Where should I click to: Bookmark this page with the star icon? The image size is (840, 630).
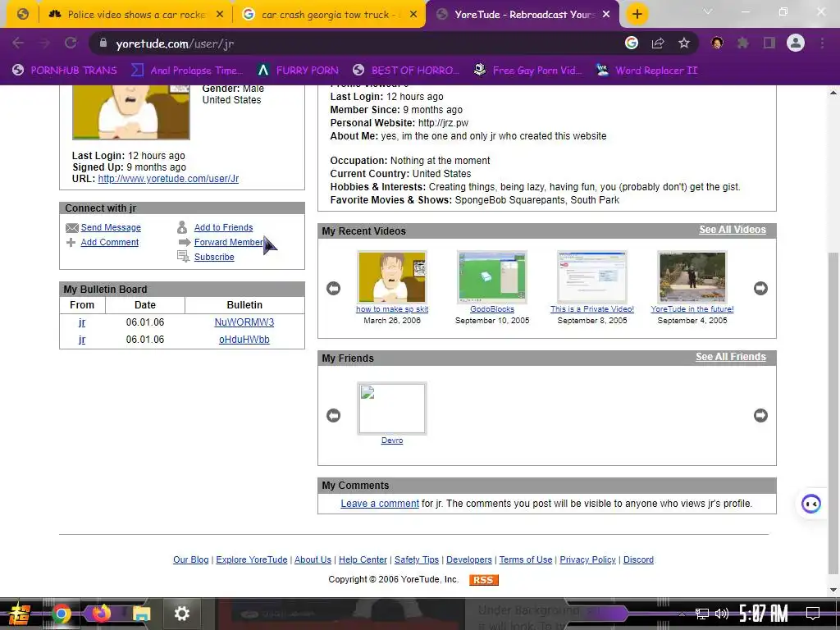pyautogui.click(x=684, y=43)
